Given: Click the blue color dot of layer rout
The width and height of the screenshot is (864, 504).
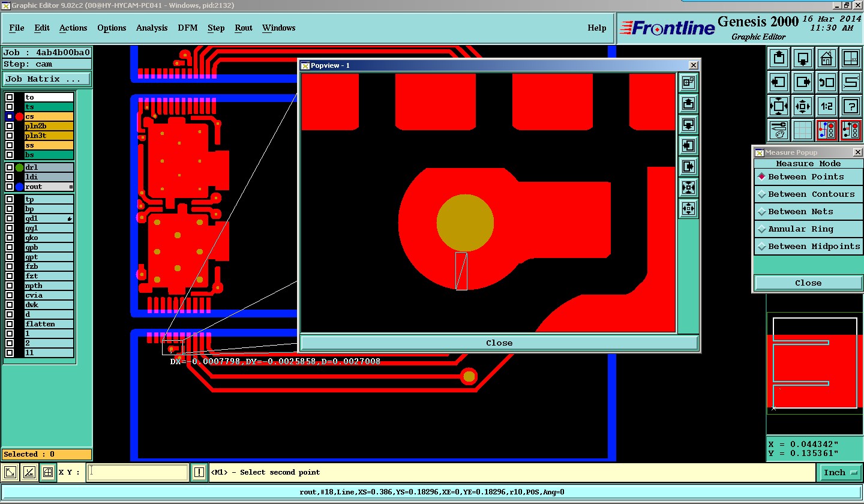Looking at the screenshot, I should tap(19, 187).
